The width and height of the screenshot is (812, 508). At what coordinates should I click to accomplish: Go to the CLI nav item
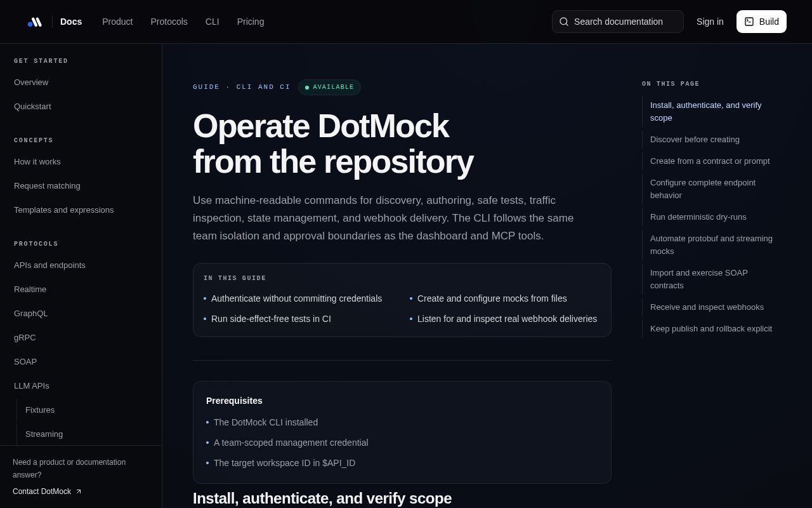(x=213, y=22)
